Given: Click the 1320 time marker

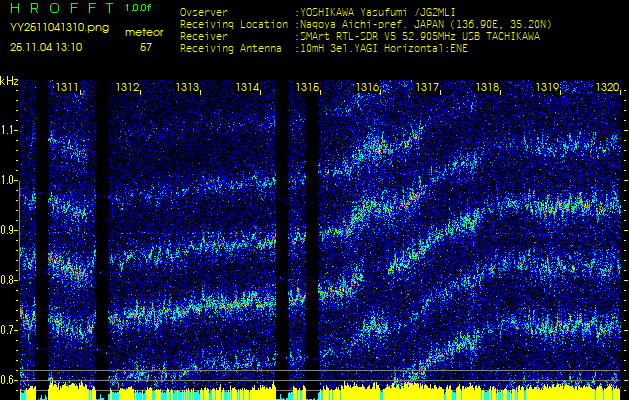Looking at the screenshot, I should (607, 87).
